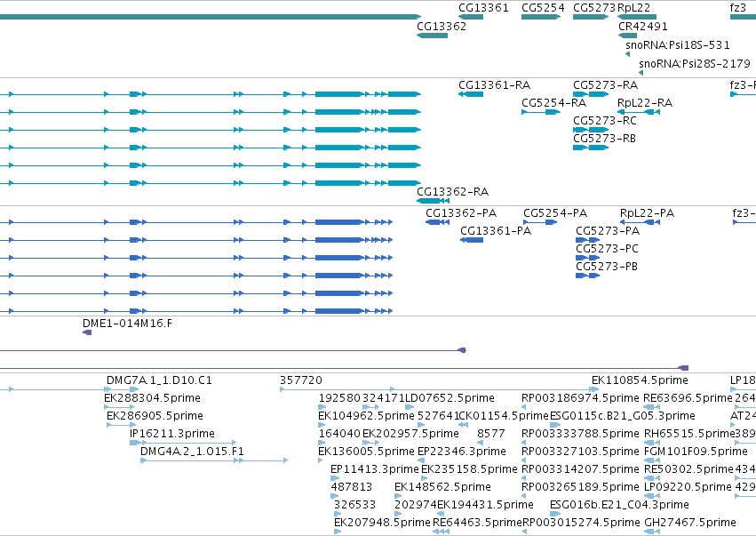Select the CG5273 gene label

point(594,8)
